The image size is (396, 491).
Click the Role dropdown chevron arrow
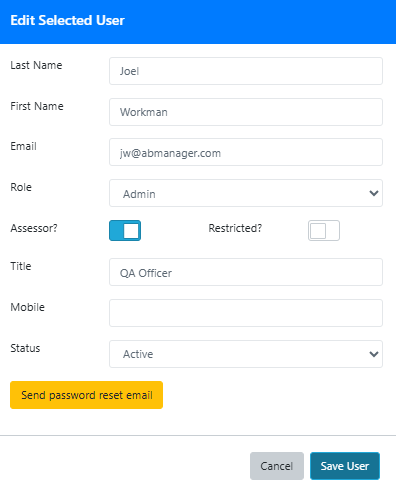[x=374, y=193]
